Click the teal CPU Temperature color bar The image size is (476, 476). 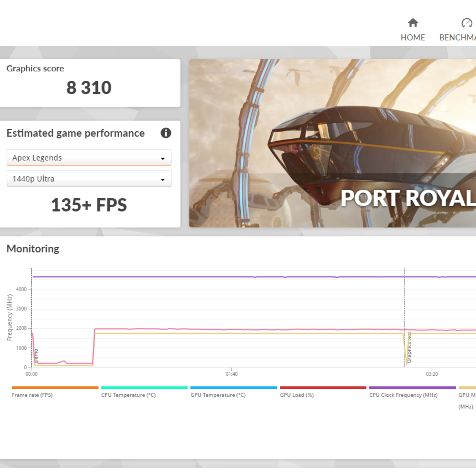coord(144,387)
